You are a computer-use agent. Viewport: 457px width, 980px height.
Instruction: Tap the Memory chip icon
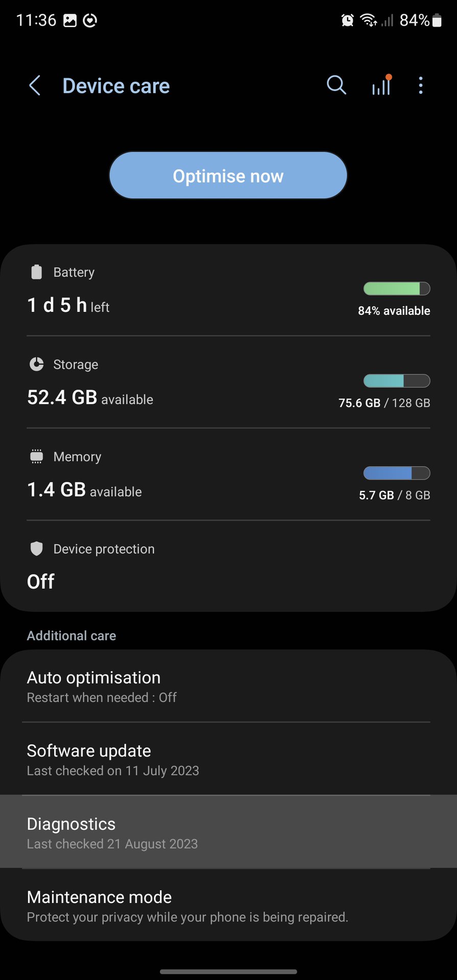[37, 456]
